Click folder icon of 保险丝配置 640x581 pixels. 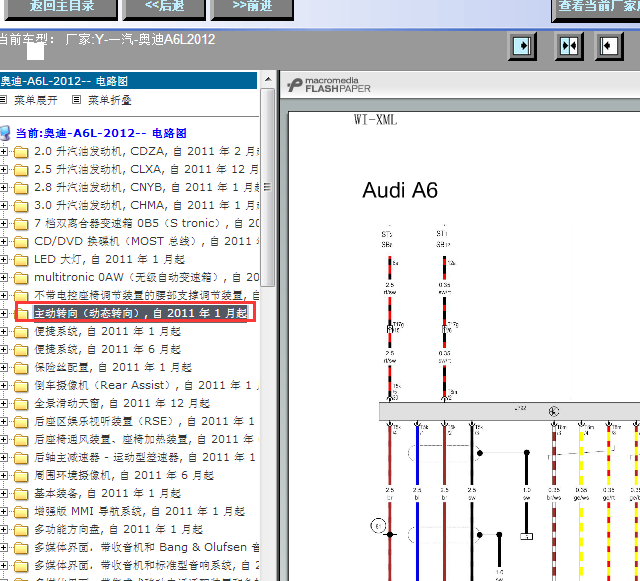point(21,367)
